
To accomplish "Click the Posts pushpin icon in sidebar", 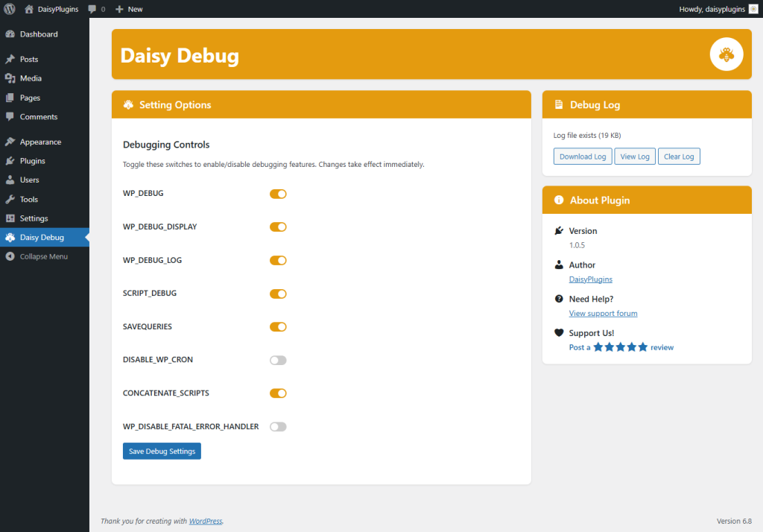I will click(10, 60).
